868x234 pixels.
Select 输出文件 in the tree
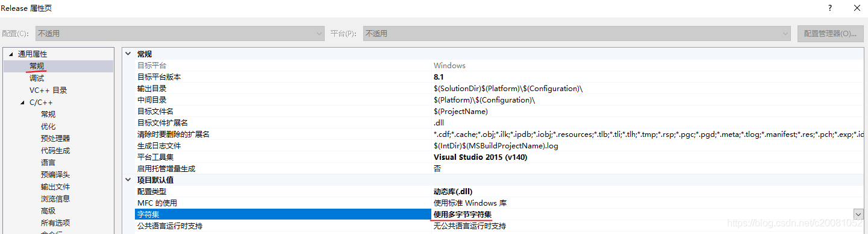pyautogui.click(x=55, y=186)
